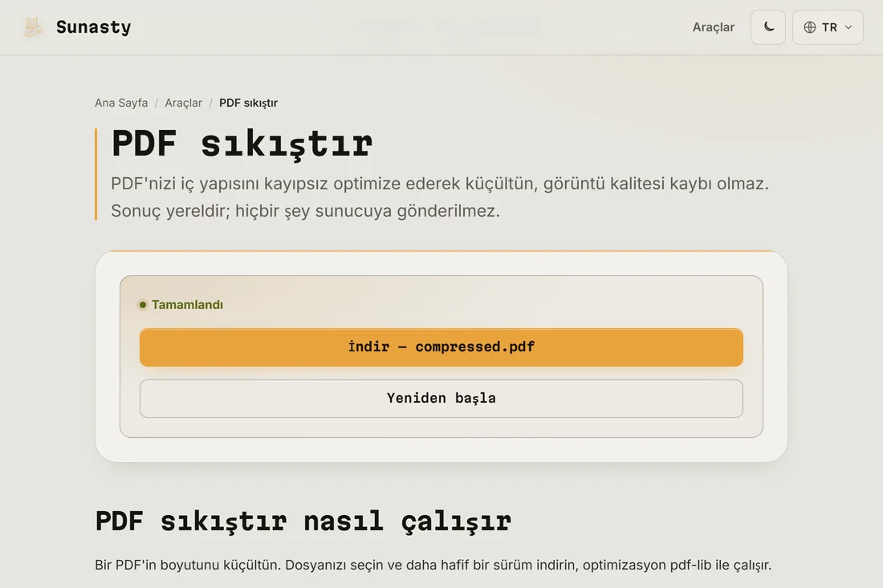Image resolution: width=883 pixels, height=588 pixels.
Task: Select the PDF sıkıştır breadcrumb text
Action: click(x=248, y=103)
